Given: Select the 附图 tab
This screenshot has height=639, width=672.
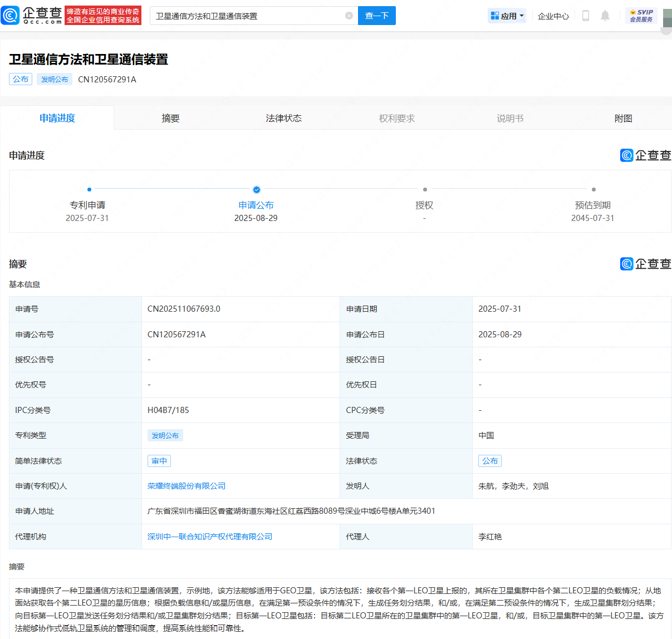Looking at the screenshot, I should 623,118.
